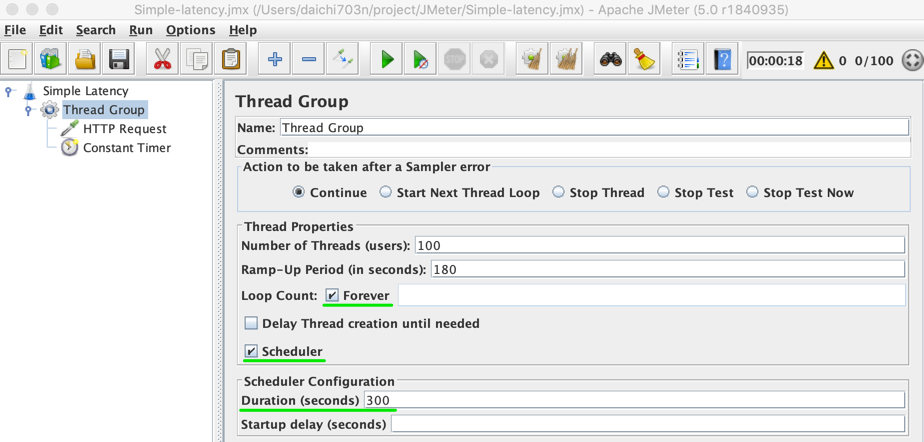Uncheck the Forever loop checkbox

(332, 296)
